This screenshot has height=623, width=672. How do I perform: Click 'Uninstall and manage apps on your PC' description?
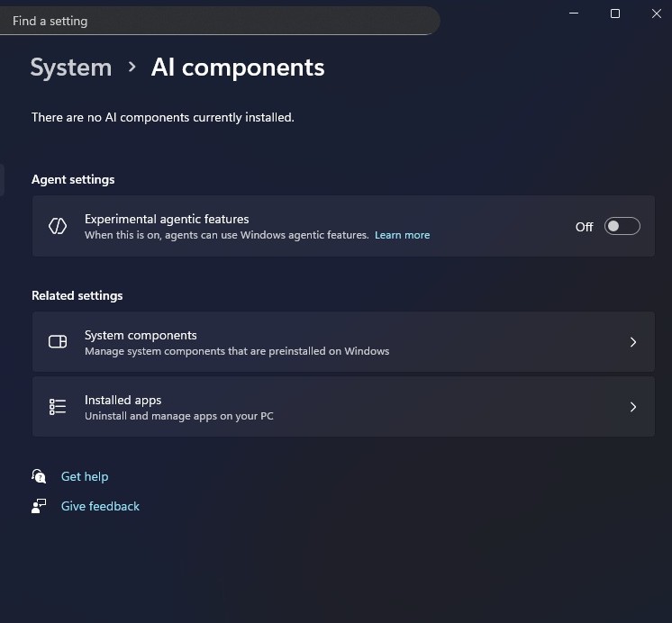tap(179, 416)
